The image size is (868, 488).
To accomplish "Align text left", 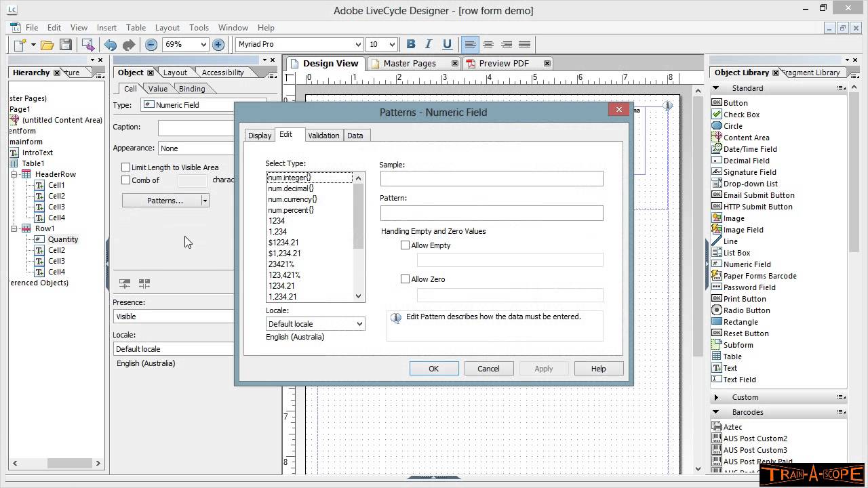I will pyautogui.click(x=470, y=44).
